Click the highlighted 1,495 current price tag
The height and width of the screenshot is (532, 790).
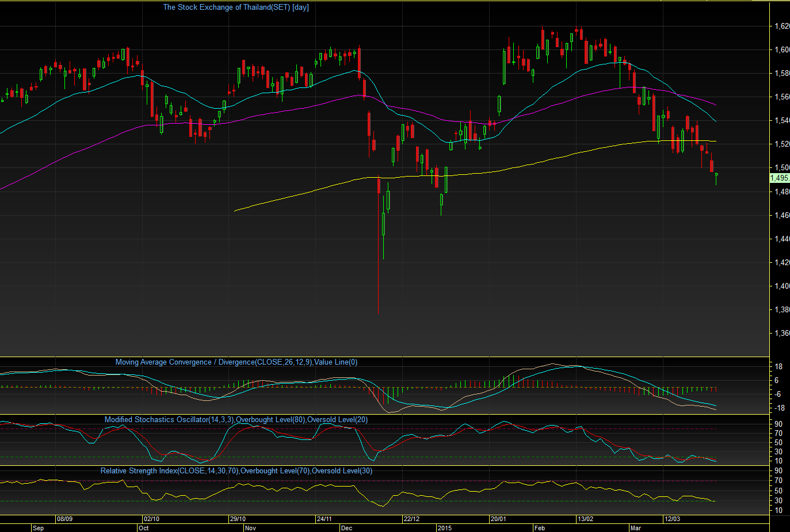(x=780, y=178)
